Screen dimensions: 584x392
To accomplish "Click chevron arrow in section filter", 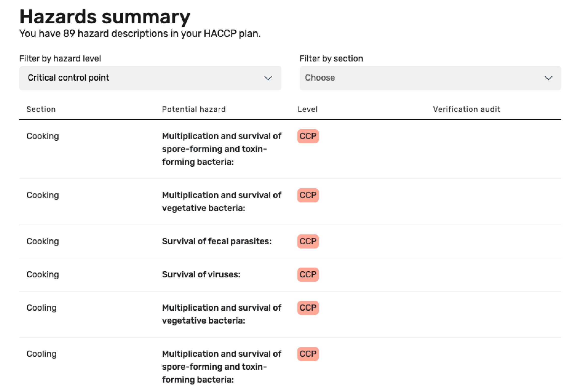I will [x=548, y=78].
